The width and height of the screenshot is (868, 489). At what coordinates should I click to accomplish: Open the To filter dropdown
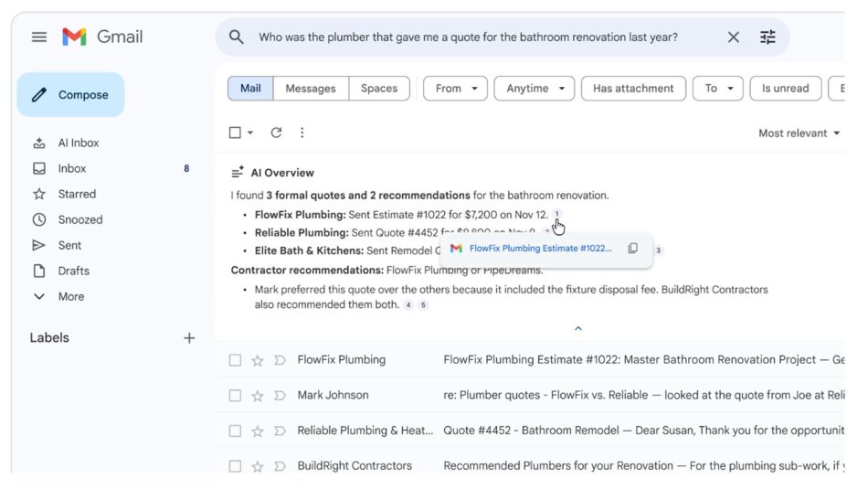tap(718, 89)
